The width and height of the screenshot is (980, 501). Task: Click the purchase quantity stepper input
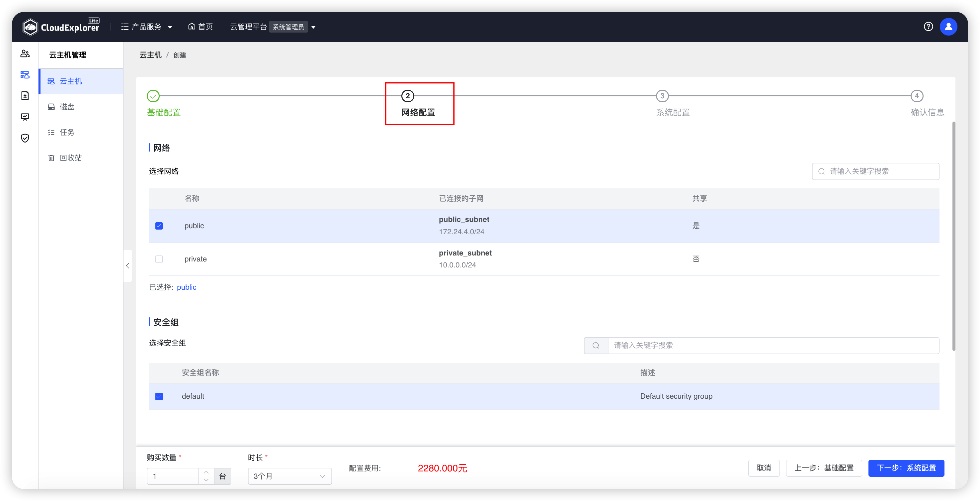[176, 475]
